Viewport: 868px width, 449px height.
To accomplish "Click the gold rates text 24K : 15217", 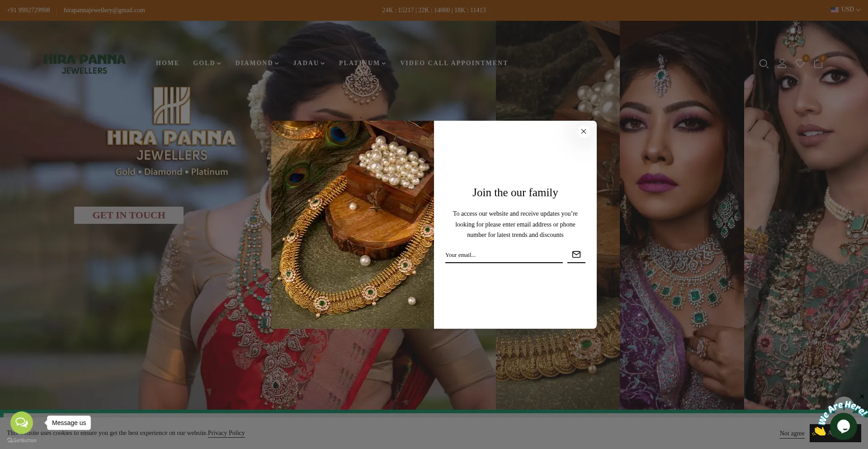I will click(x=398, y=10).
